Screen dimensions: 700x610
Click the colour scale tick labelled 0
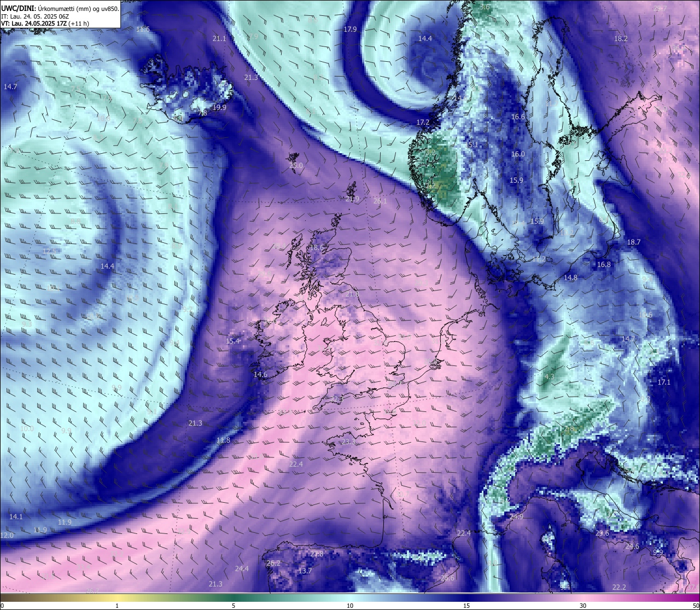(x=2, y=605)
